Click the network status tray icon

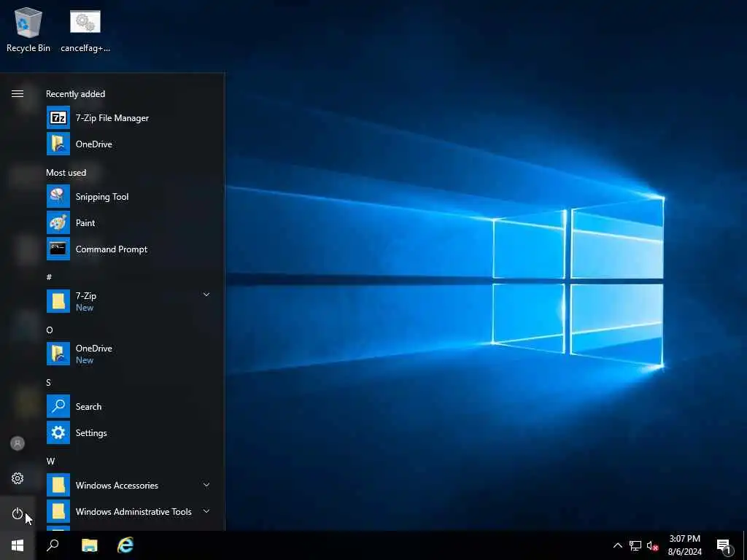635,545
